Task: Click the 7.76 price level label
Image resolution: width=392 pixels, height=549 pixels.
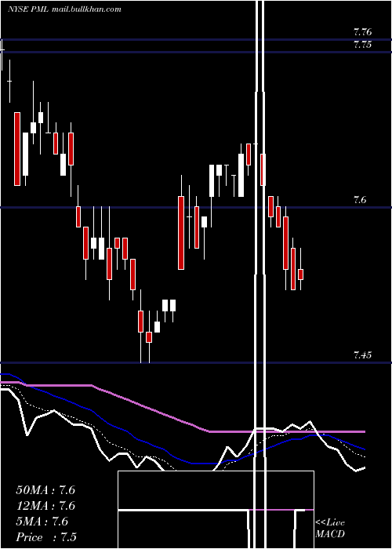Action: pos(362,32)
